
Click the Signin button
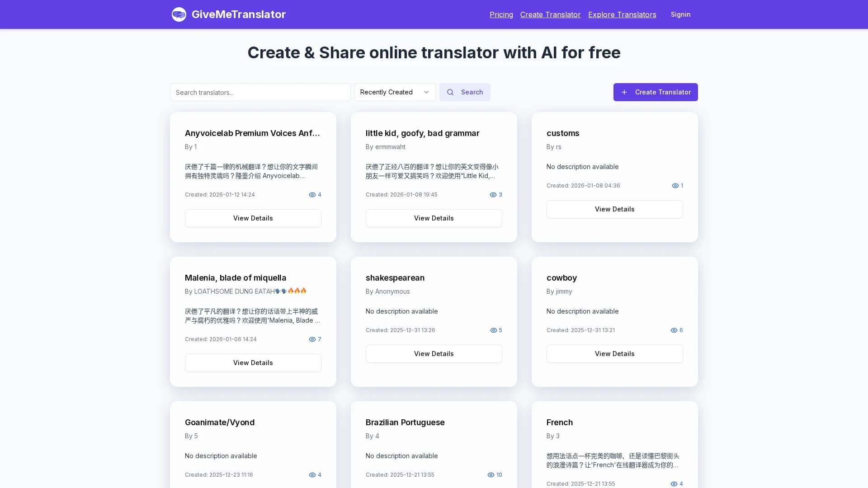click(680, 14)
